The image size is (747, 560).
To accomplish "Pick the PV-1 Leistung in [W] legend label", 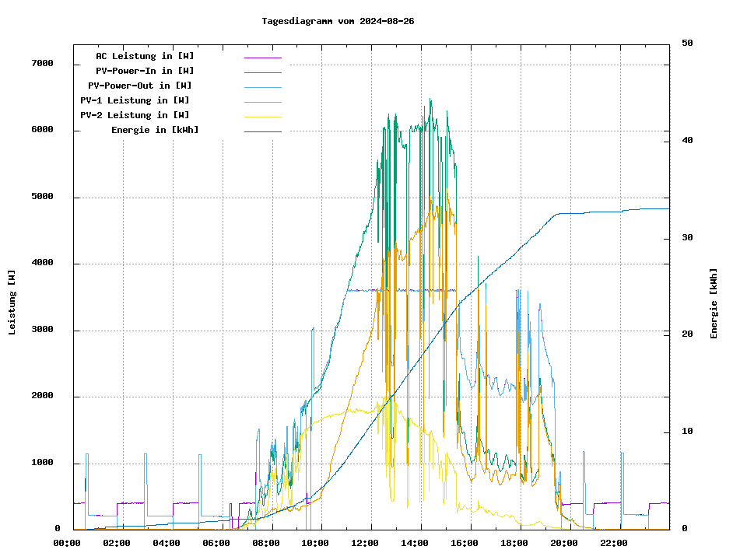I will pos(135,100).
